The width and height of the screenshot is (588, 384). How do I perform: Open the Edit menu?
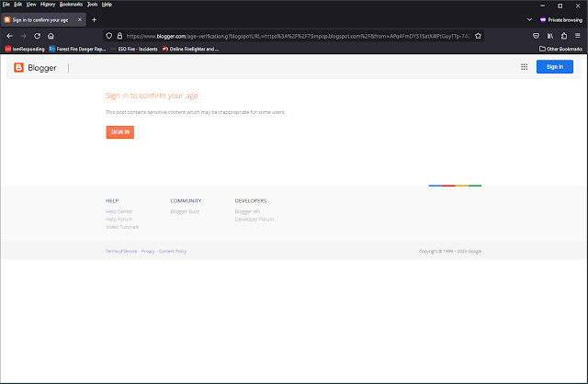click(18, 5)
